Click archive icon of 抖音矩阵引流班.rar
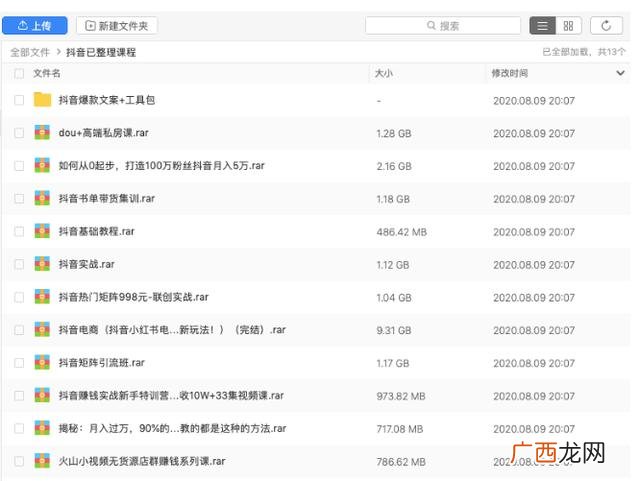This screenshot has height=481, width=640. pos(42,362)
